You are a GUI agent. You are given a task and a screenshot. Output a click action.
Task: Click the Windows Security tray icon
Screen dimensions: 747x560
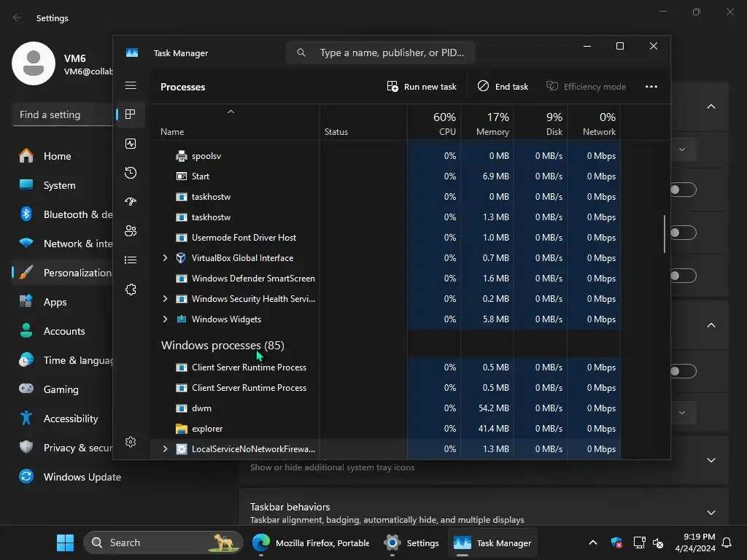(x=616, y=542)
